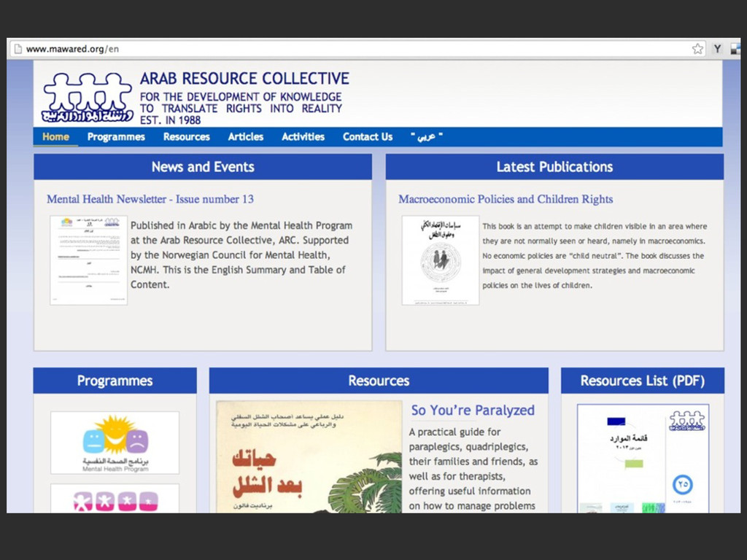Click the ARAB RESOURCE COLLECTIVE title text
Image resolution: width=747 pixels, height=560 pixels.
[244, 79]
